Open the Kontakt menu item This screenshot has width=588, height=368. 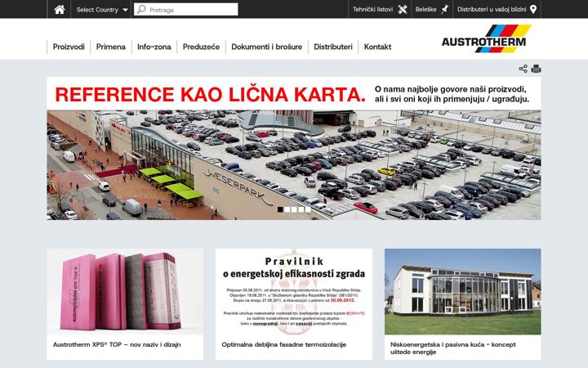coord(377,47)
